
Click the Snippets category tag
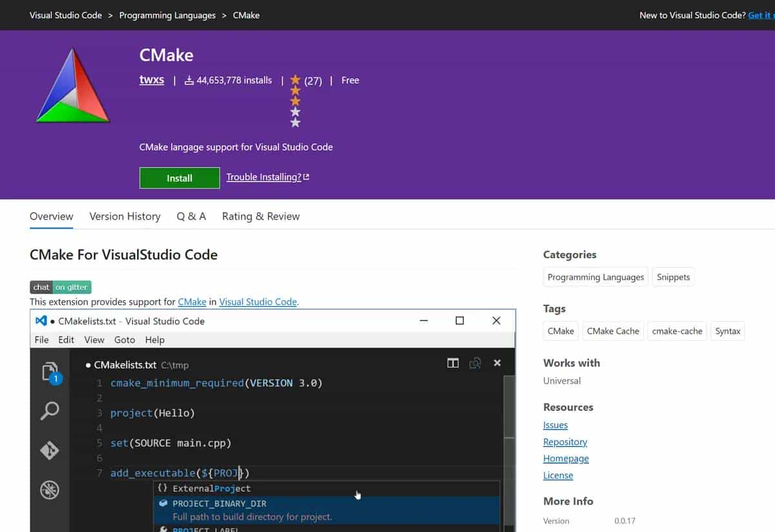pos(673,276)
